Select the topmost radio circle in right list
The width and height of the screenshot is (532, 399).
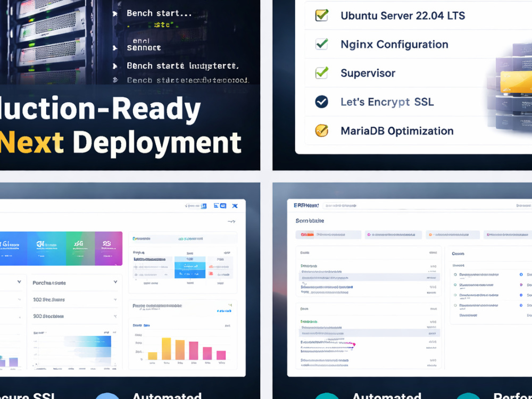(x=455, y=275)
